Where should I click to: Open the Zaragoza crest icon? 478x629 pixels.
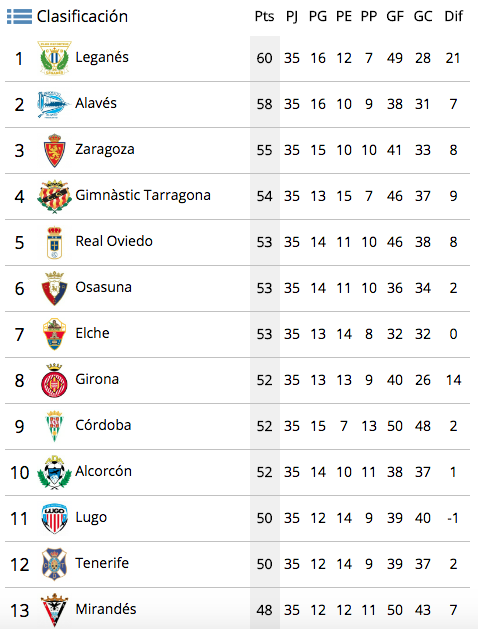(54, 150)
